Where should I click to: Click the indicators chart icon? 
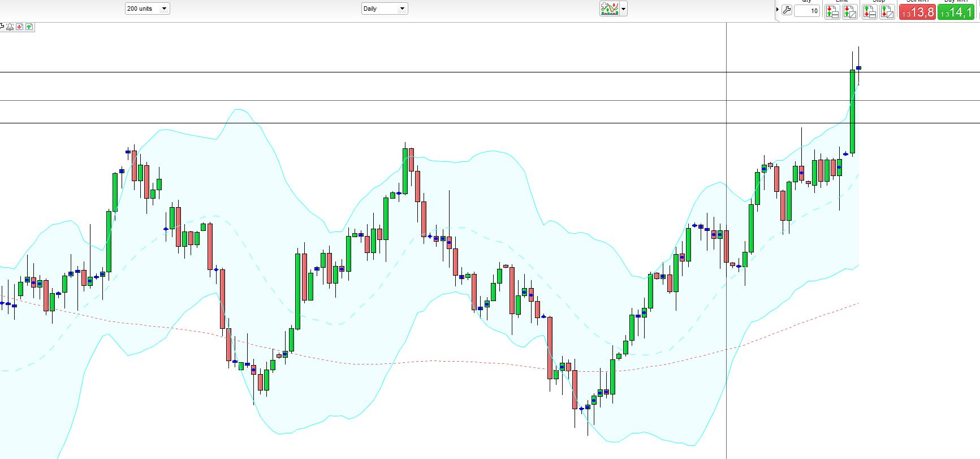[x=610, y=8]
